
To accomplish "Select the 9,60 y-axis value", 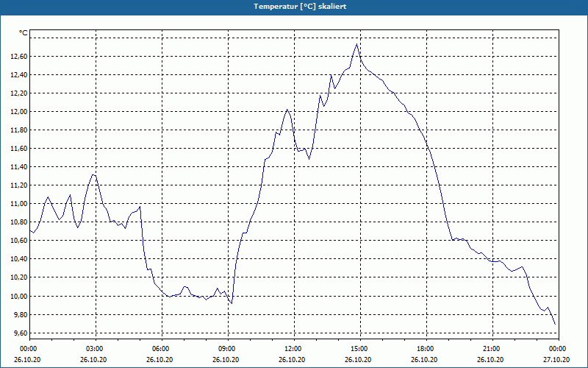I will point(21,333).
